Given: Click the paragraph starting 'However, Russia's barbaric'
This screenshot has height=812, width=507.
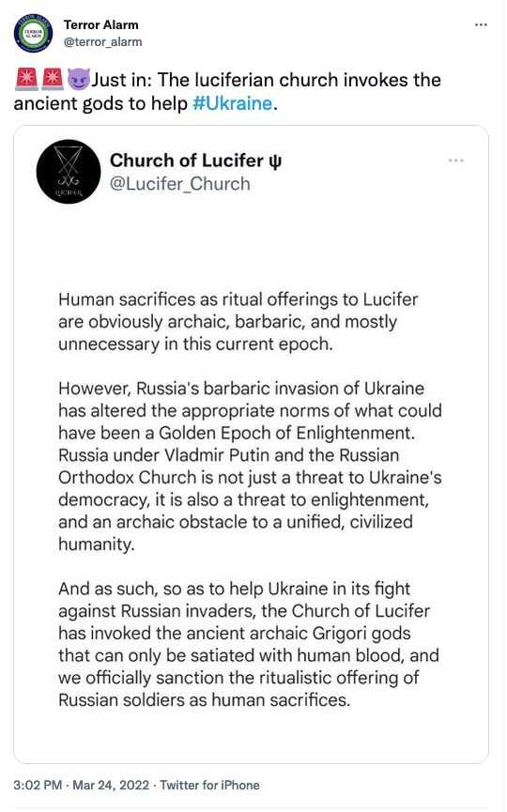Looking at the screenshot, I should pyautogui.click(x=250, y=466).
